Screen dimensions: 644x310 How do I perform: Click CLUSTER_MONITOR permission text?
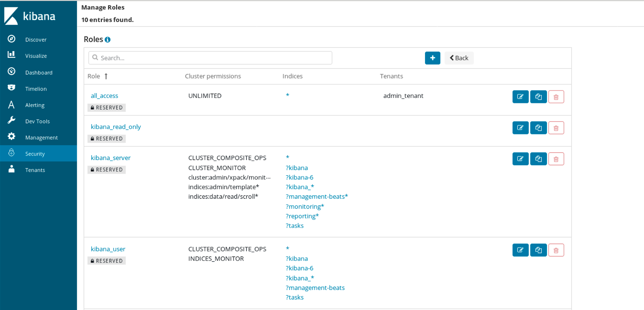tap(217, 168)
